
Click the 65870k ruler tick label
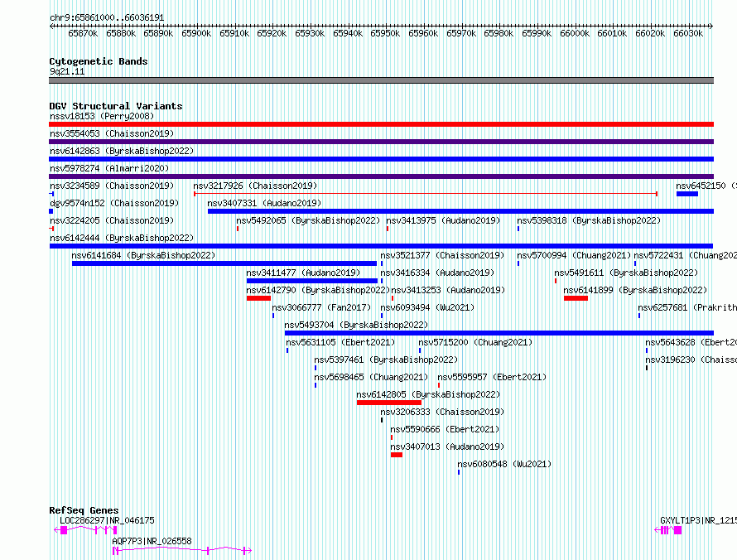[83, 33]
